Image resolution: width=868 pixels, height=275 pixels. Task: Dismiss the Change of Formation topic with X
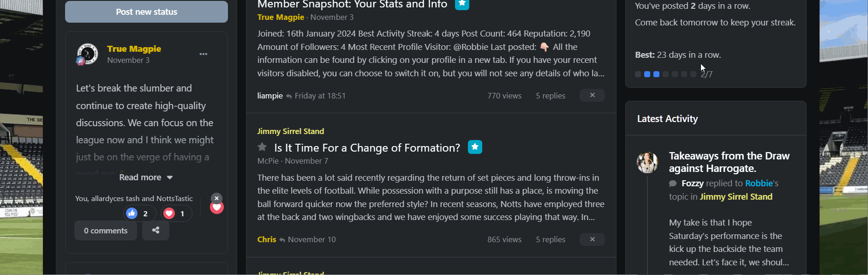tap(592, 239)
